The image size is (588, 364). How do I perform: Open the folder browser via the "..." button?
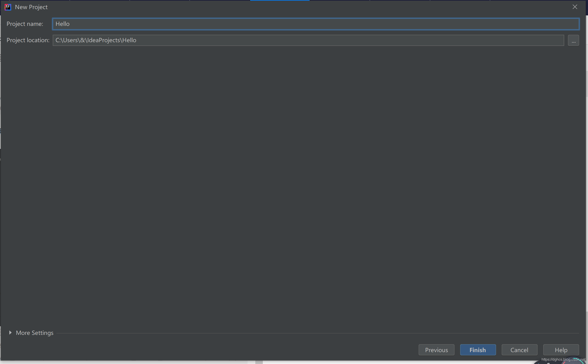pos(574,40)
